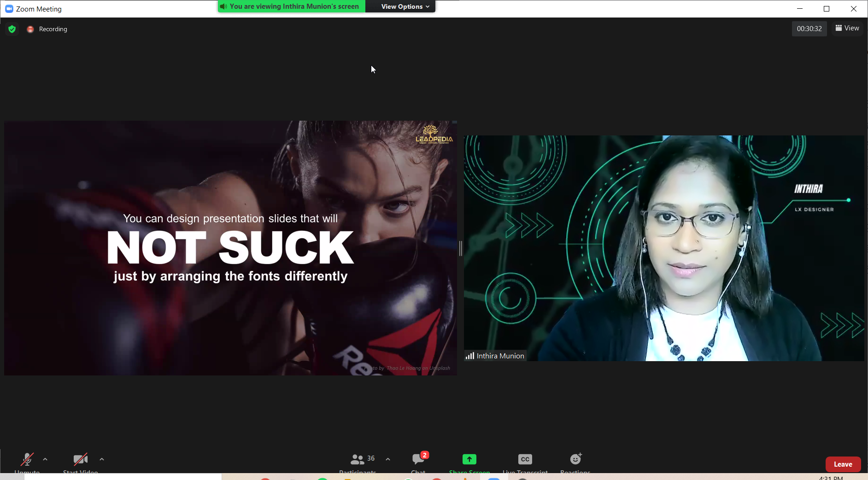
Task: Click the shared presentation slide
Action: coord(231,248)
